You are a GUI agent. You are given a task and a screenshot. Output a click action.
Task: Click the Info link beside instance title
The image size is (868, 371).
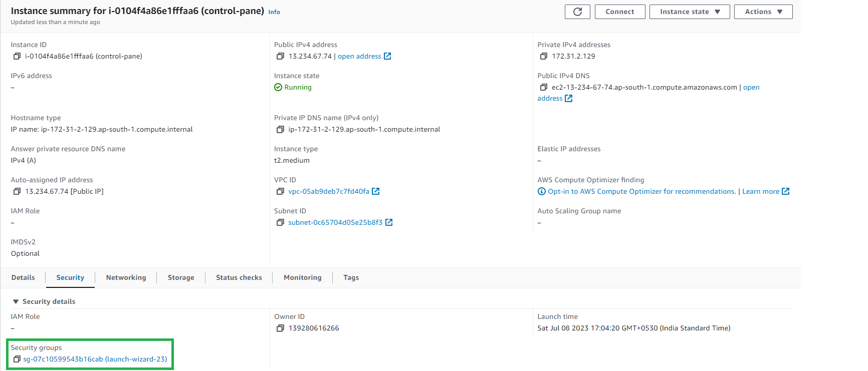pos(274,12)
